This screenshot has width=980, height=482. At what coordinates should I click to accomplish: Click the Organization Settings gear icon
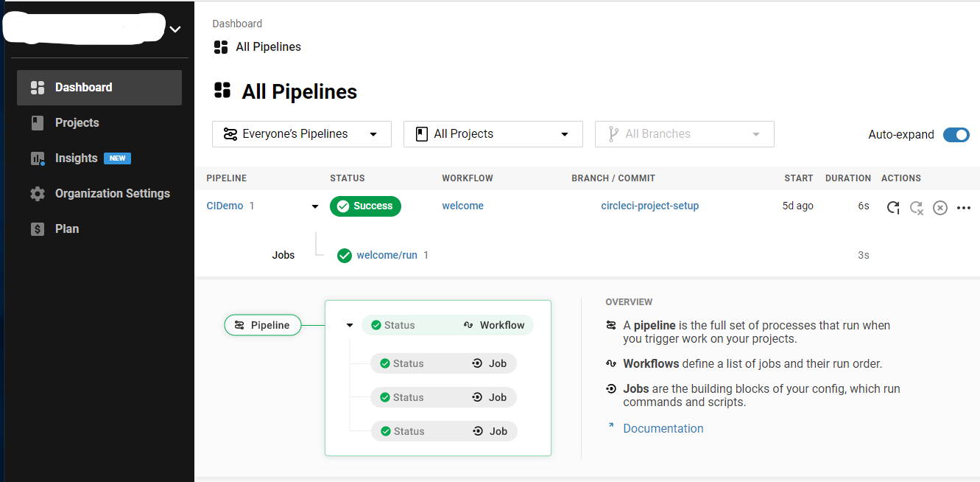point(38,194)
